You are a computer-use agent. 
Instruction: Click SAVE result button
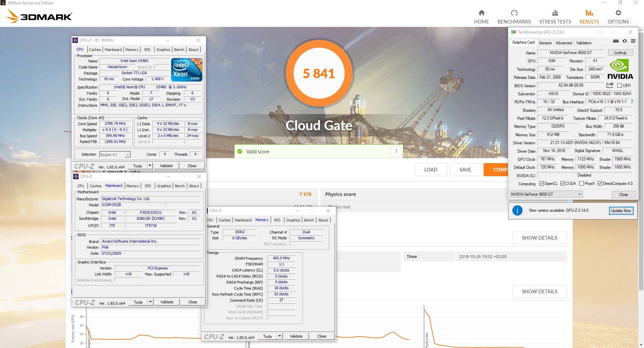465,170
